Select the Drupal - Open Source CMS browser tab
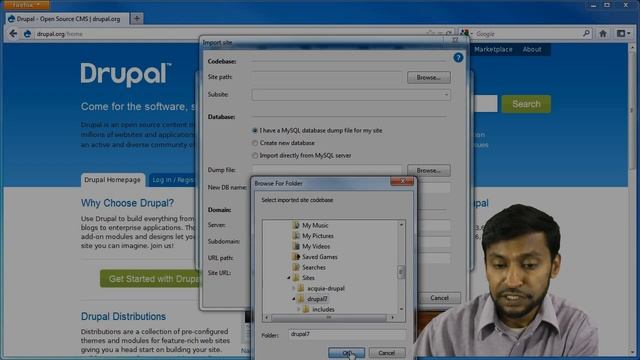 coord(67,19)
